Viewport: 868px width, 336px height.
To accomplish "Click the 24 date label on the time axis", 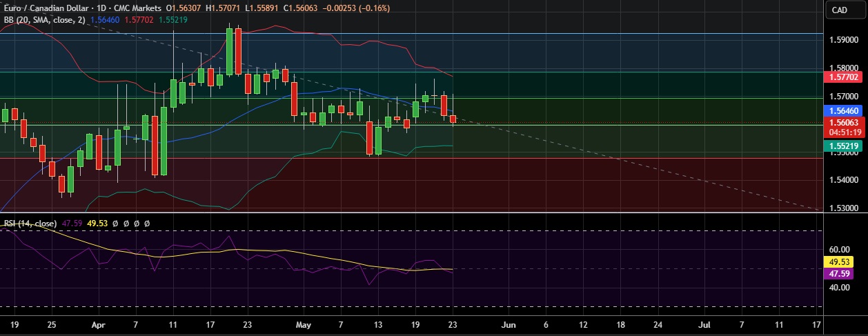I will coord(658,324).
